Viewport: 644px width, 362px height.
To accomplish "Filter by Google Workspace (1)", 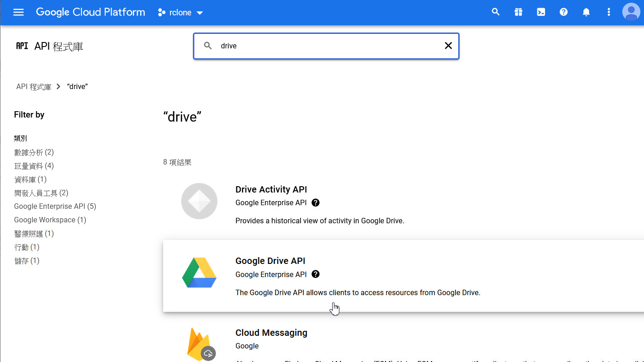I will (50, 220).
